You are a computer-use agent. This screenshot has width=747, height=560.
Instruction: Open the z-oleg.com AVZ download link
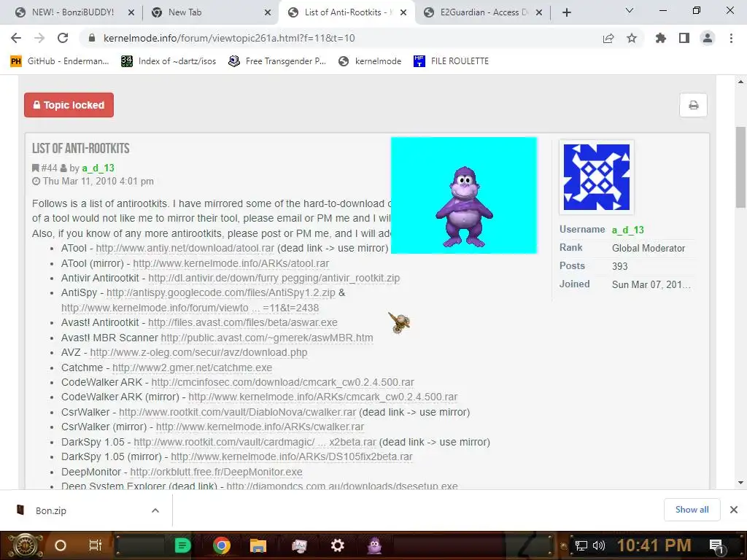pos(198,352)
